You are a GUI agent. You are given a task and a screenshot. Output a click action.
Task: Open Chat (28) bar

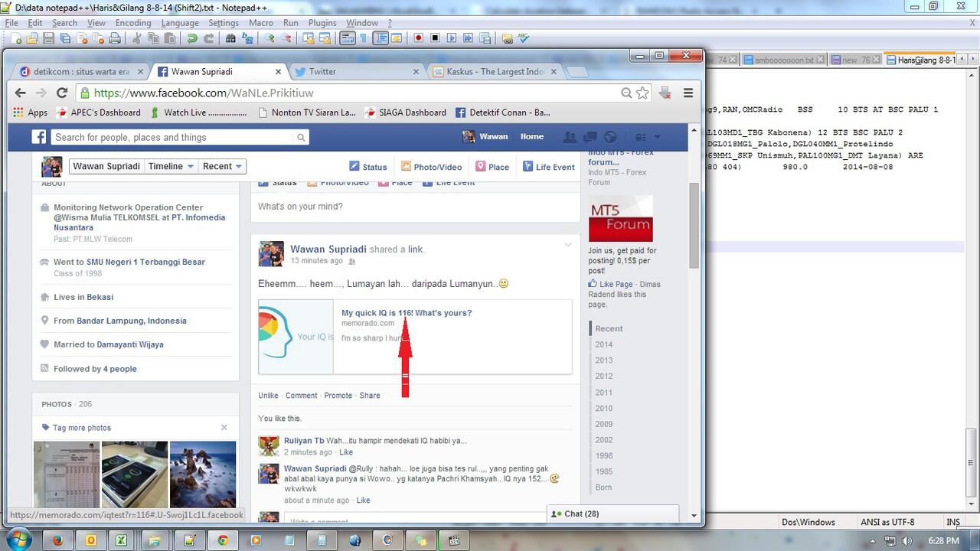[613, 514]
